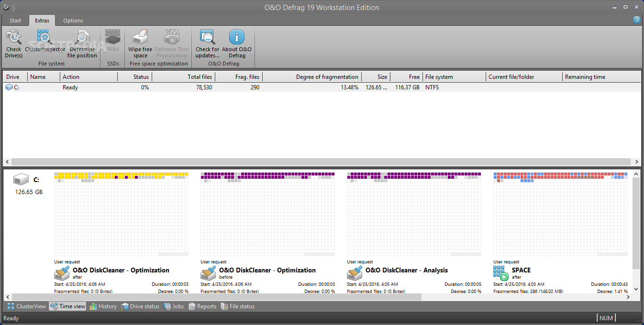The image size is (644, 325).
Task: Sort by Frag. files column
Action: (x=239, y=76)
